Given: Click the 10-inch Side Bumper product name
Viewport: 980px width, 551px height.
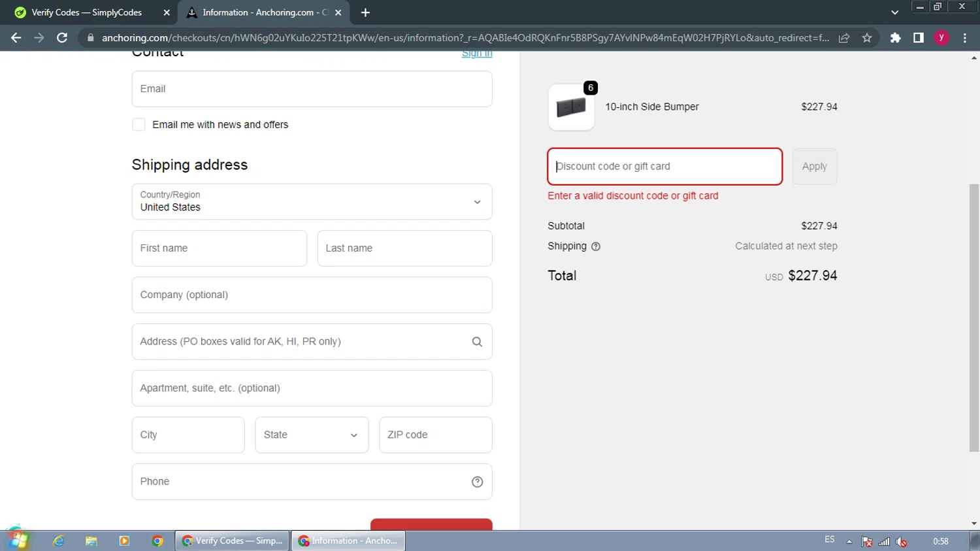Looking at the screenshot, I should (652, 107).
